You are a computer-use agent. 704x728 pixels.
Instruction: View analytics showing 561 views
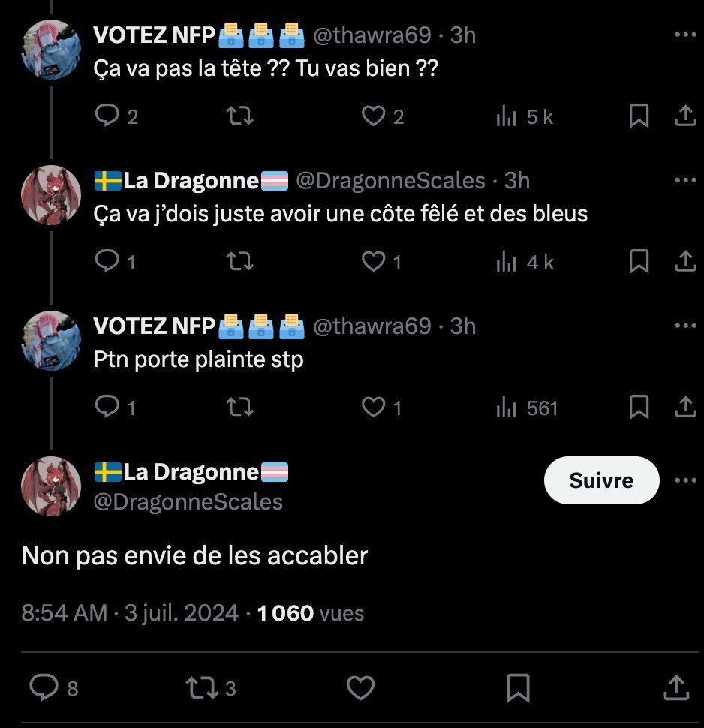[528, 408]
